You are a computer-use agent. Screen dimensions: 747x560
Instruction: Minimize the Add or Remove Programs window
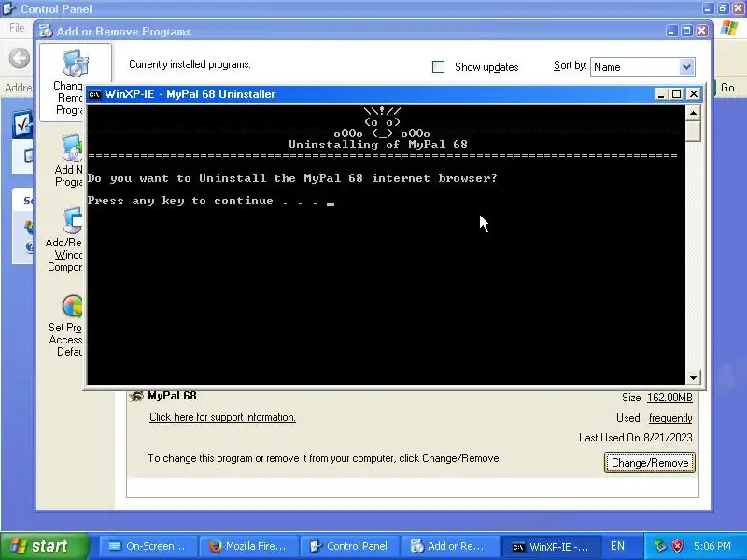coord(671,31)
